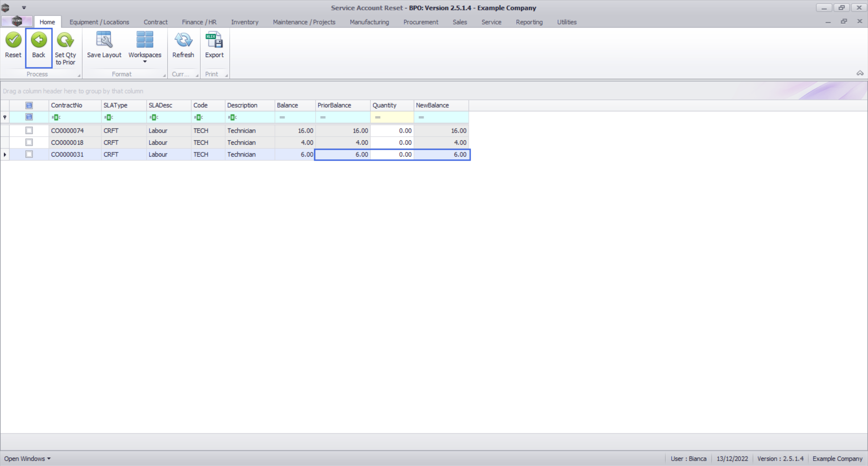This screenshot has width=868, height=466.
Task: Edit Quantity cell for contract CO0000074
Action: pyautogui.click(x=392, y=131)
